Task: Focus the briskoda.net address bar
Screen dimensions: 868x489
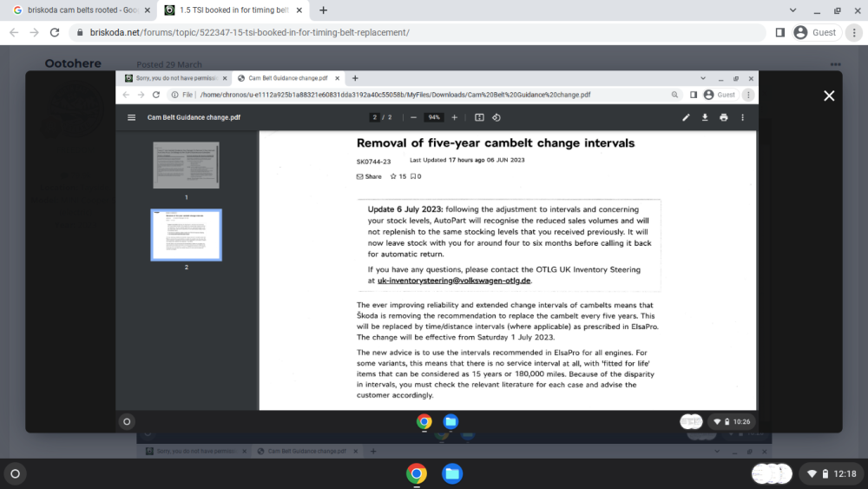Action: 417,33
